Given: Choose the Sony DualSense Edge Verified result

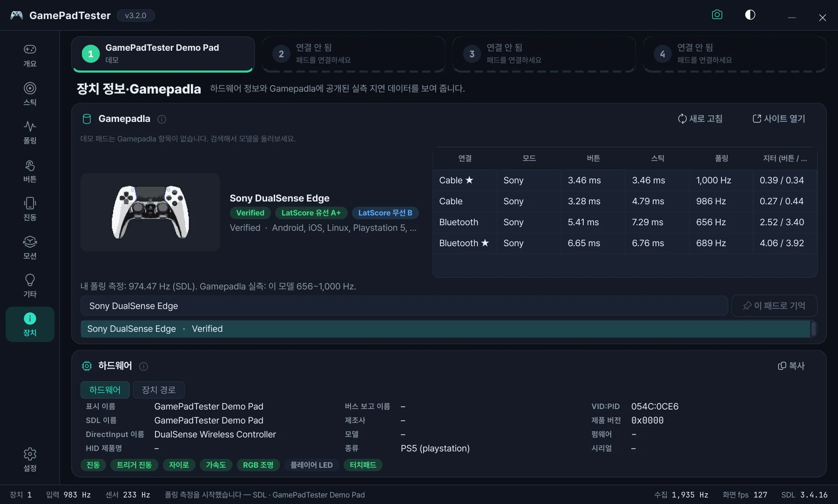Looking at the screenshot, I should click(x=445, y=329).
